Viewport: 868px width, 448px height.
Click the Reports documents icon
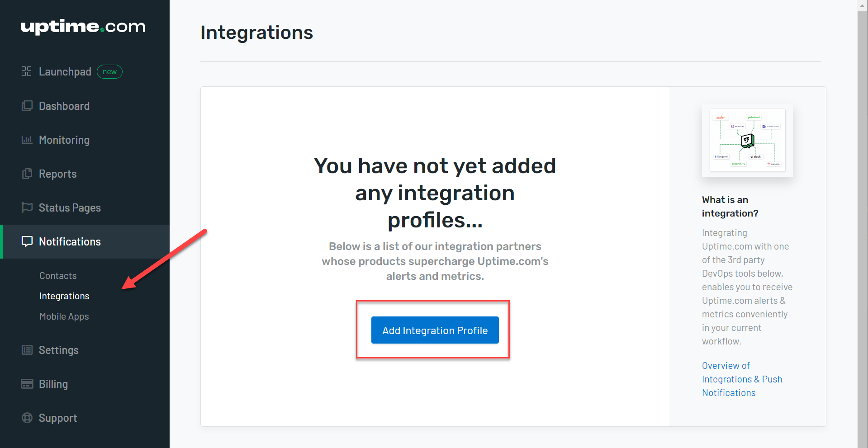coord(27,174)
